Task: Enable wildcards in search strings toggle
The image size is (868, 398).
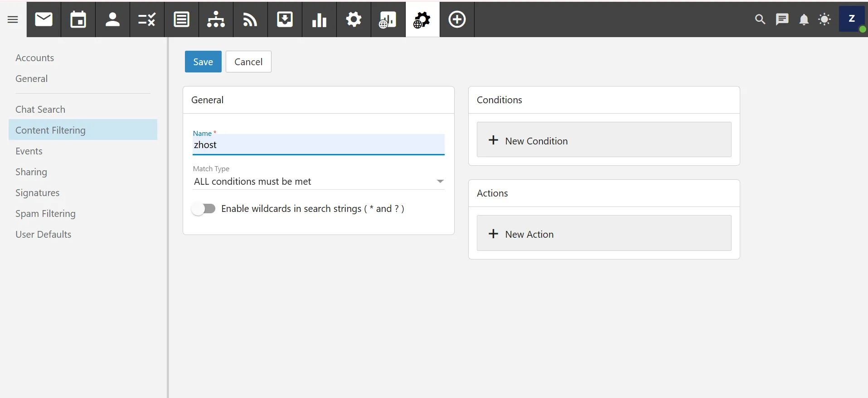Action: pyautogui.click(x=204, y=209)
